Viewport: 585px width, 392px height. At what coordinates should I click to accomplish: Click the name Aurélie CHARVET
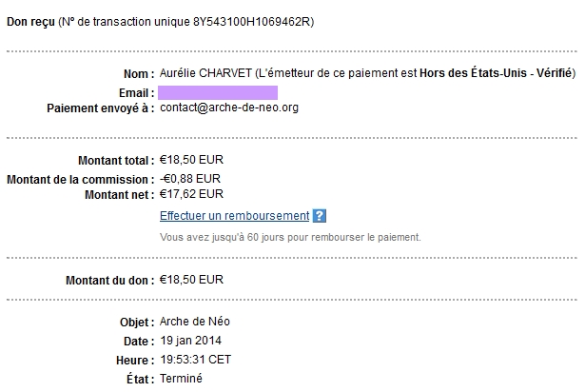[206, 73]
